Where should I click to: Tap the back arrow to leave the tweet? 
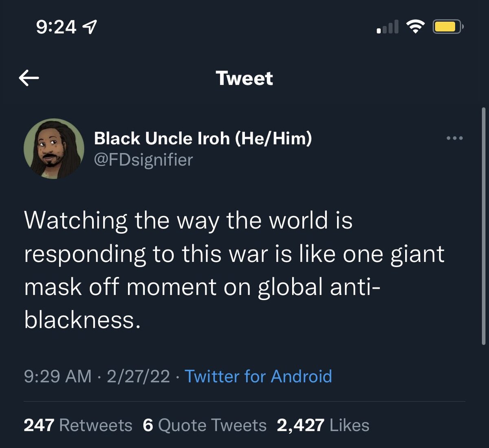click(29, 77)
